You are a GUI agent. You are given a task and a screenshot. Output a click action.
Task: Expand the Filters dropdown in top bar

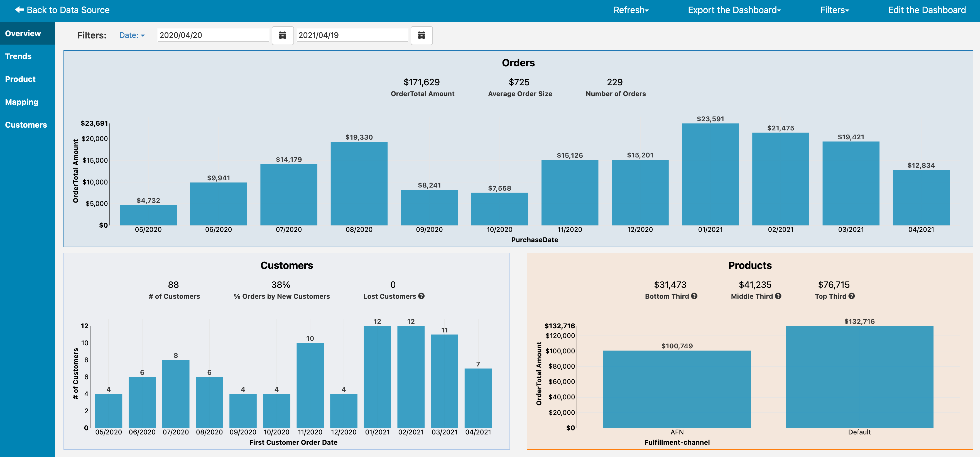point(834,10)
